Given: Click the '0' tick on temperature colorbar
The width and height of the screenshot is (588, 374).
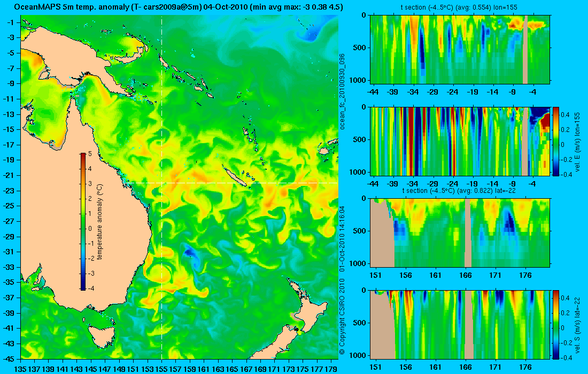Looking at the screenshot, I should coord(90,229).
